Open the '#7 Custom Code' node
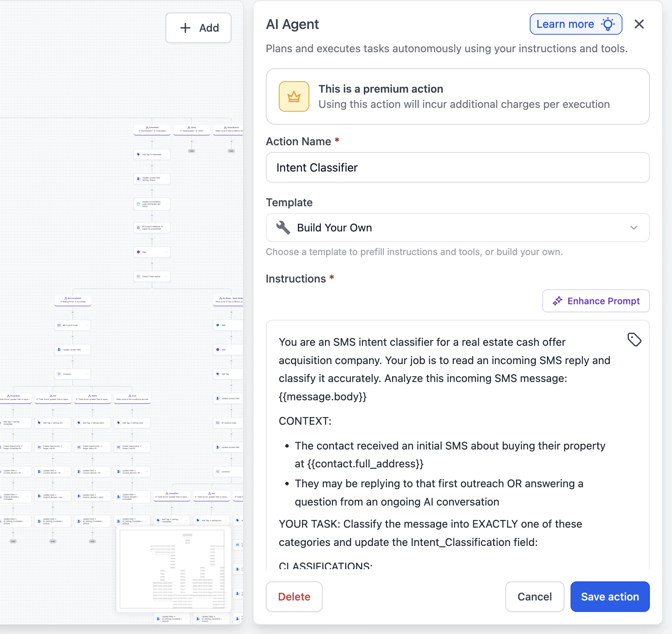Screen dimensions: 672x634 click(x=228, y=423)
